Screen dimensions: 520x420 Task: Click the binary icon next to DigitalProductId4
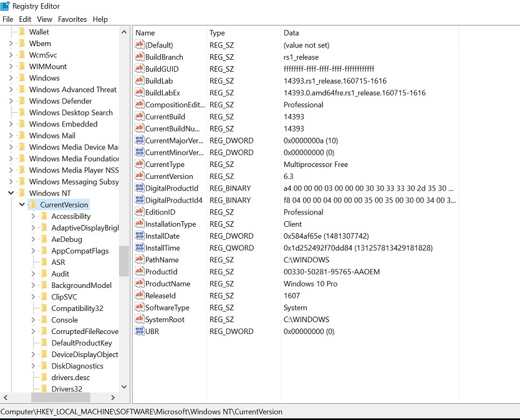(x=139, y=200)
